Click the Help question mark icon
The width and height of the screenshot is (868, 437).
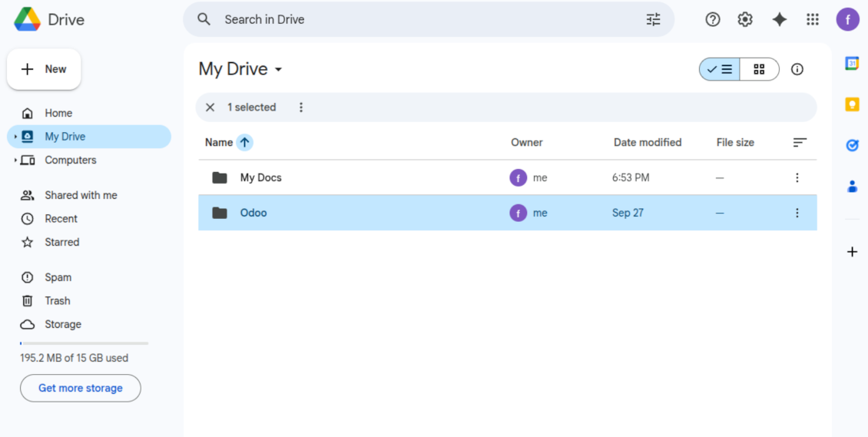pos(713,20)
